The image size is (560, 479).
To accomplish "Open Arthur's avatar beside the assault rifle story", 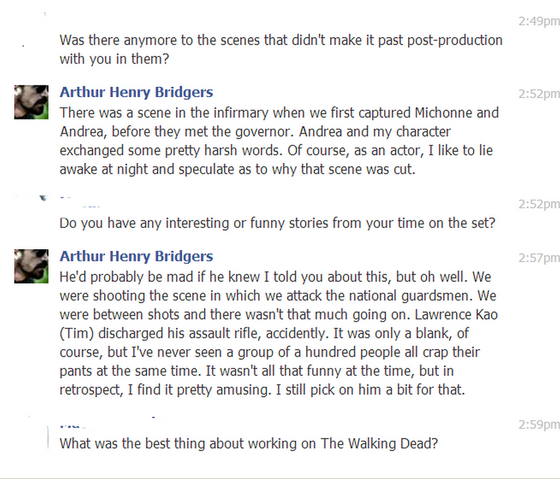I will pyautogui.click(x=31, y=266).
